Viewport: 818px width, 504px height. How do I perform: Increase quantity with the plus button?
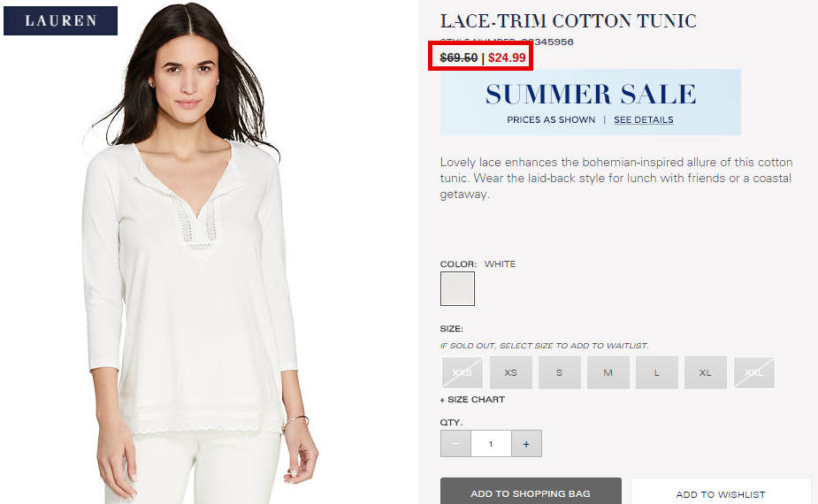[x=526, y=444]
